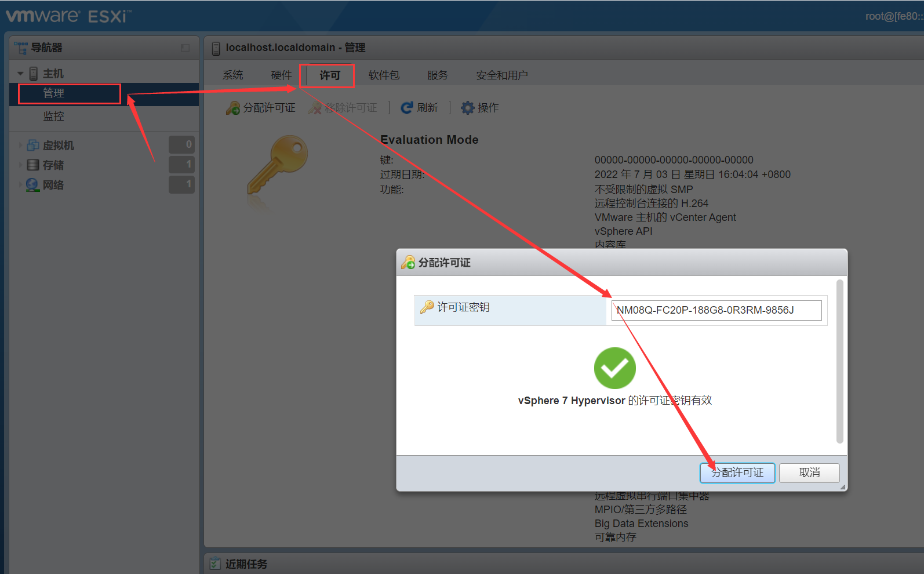Click the storage count badge showing 1
Image resolution: width=924 pixels, height=574 pixels.
point(181,164)
